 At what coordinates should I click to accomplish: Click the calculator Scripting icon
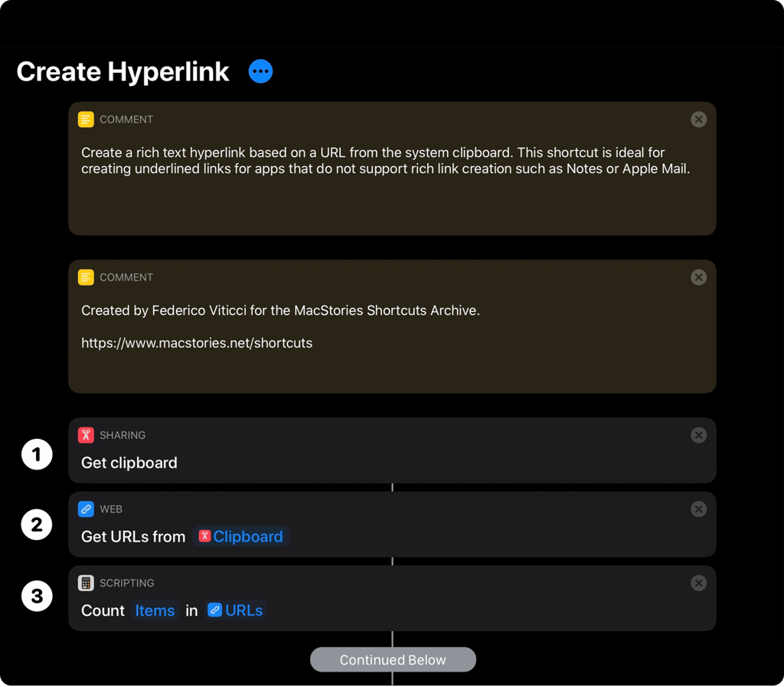click(86, 583)
